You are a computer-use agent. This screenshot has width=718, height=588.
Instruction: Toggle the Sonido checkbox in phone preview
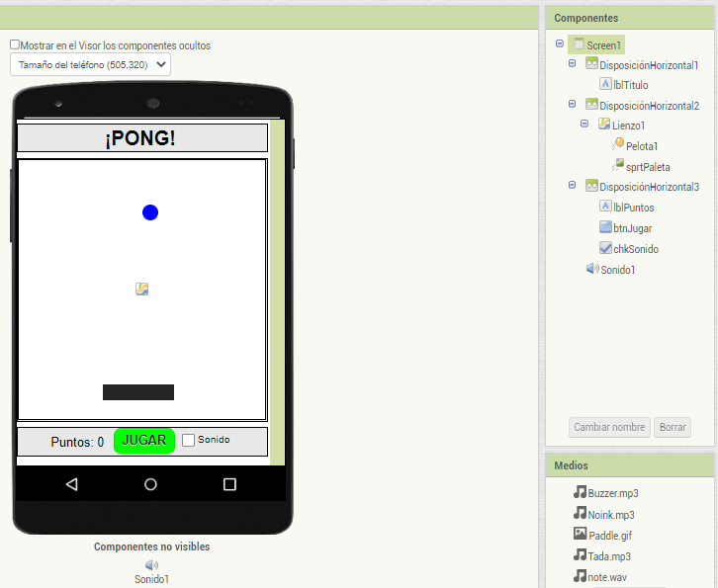coord(189,440)
